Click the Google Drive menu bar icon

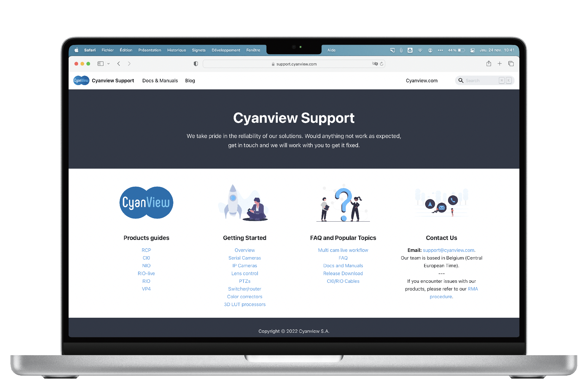click(410, 50)
